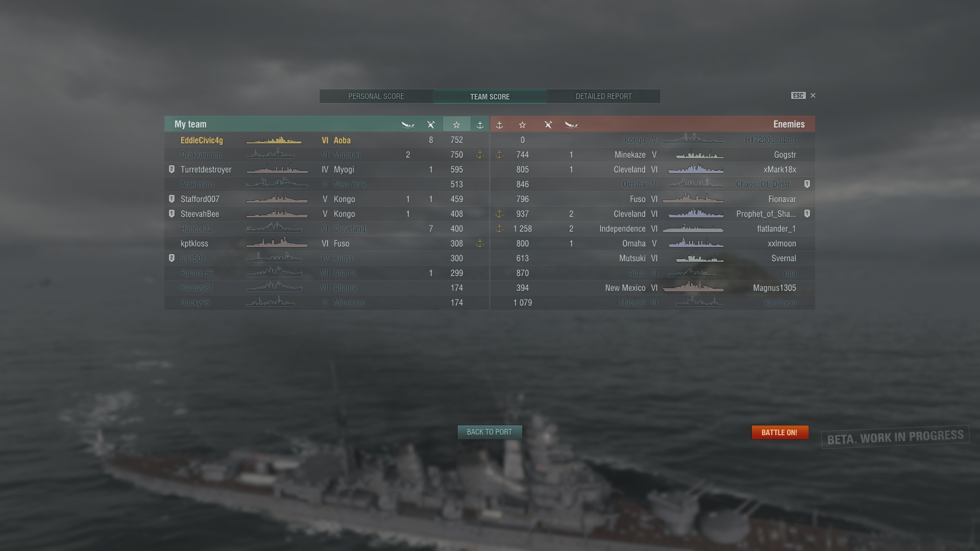Sort enemies by star experience icon
This screenshot has height=551, width=980.
tap(522, 124)
